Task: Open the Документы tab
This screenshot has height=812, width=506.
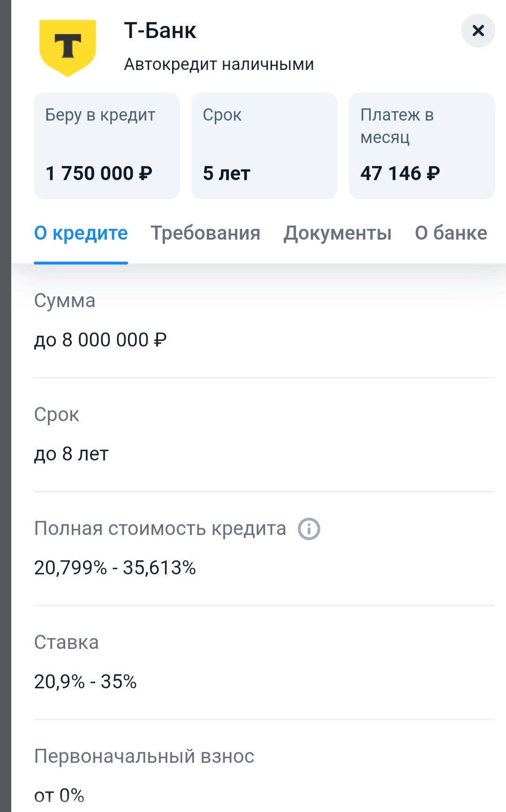Action: point(337,233)
